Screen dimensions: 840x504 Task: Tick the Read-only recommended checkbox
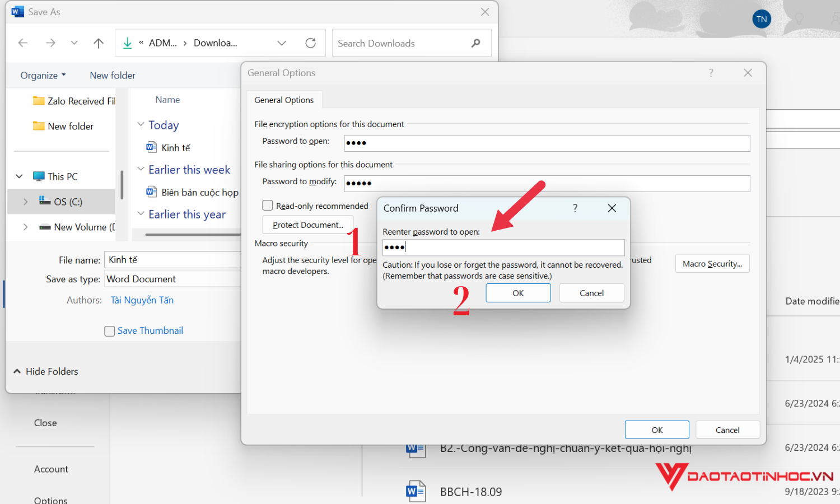pyautogui.click(x=268, y=206)
